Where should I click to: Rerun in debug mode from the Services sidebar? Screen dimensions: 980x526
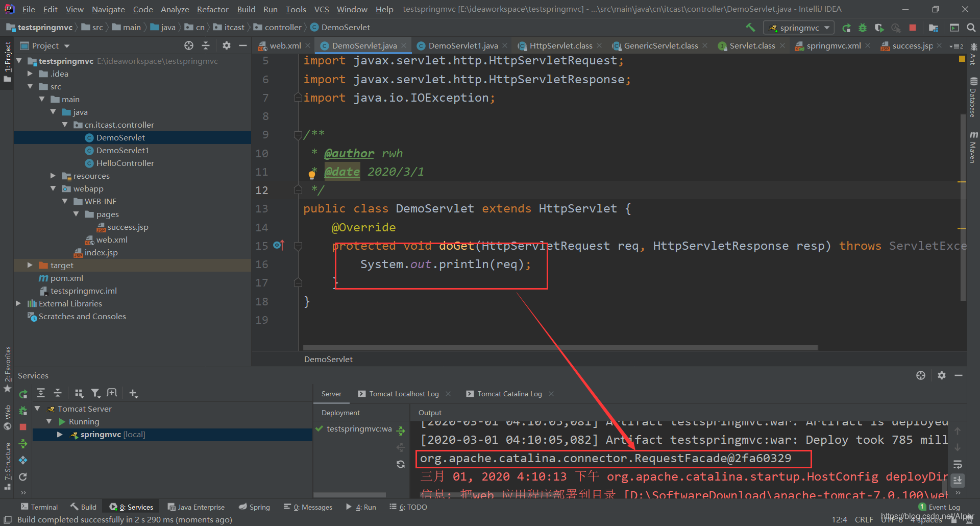[x=23, y=410]
